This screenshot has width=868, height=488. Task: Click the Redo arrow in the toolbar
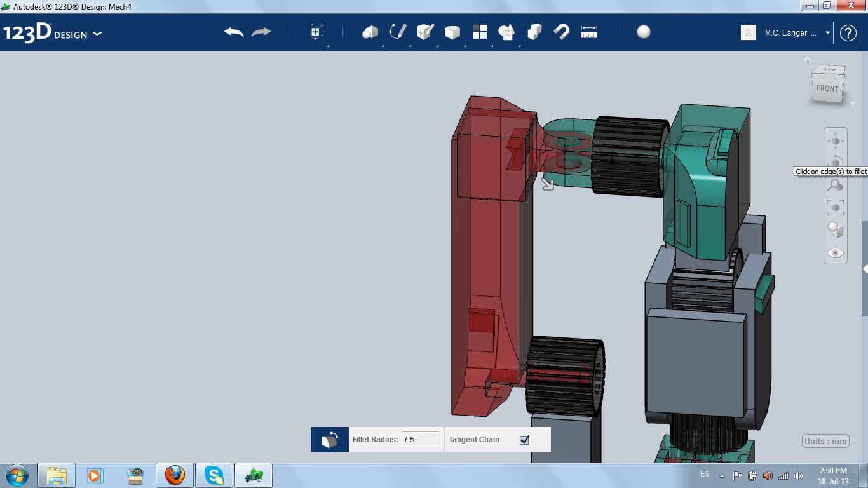coord(261,32)
